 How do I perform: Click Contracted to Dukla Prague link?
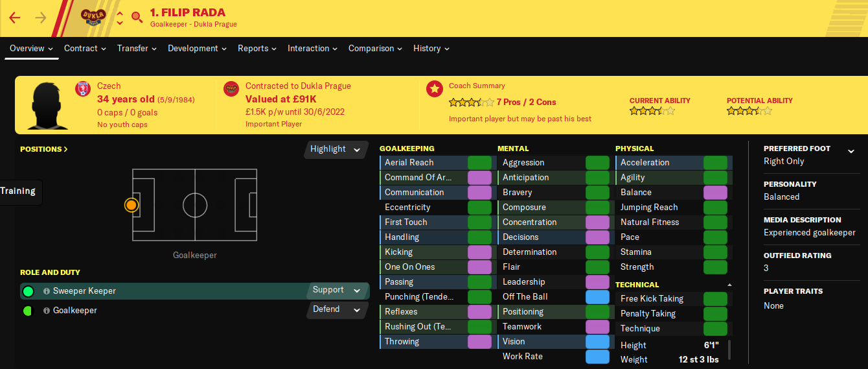pos(298,86)
